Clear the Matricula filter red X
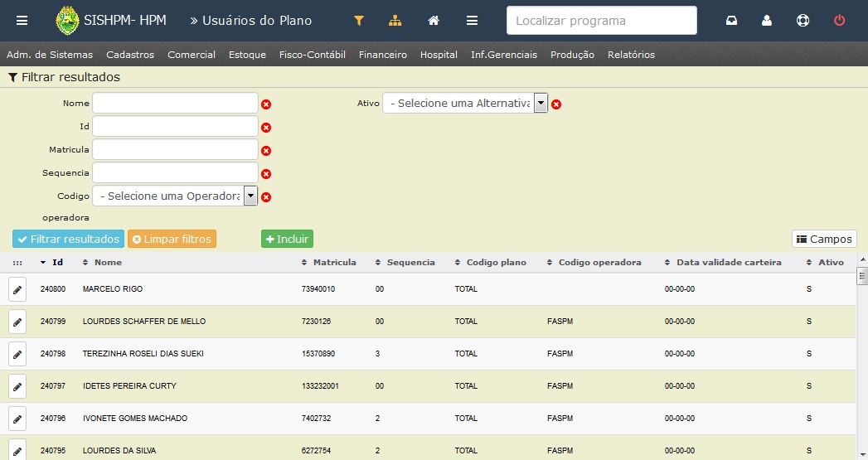The width and height of the screenshot is (868, 460). (266, 151)
